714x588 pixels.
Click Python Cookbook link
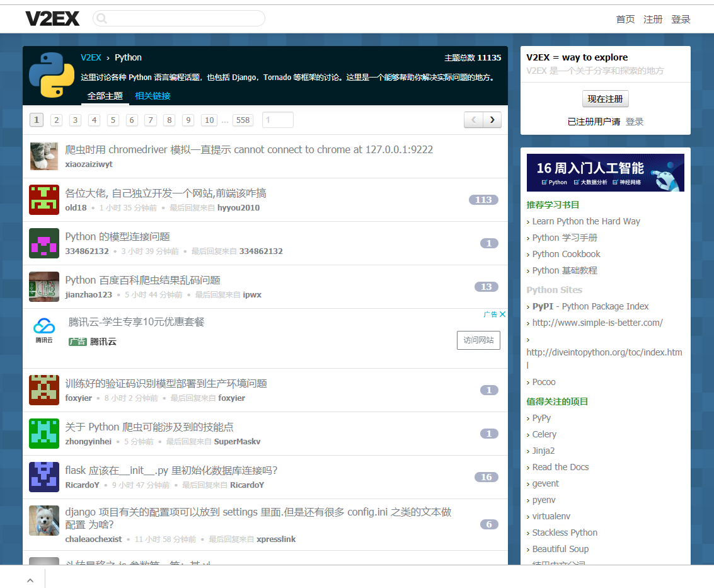tap(567, 254)
